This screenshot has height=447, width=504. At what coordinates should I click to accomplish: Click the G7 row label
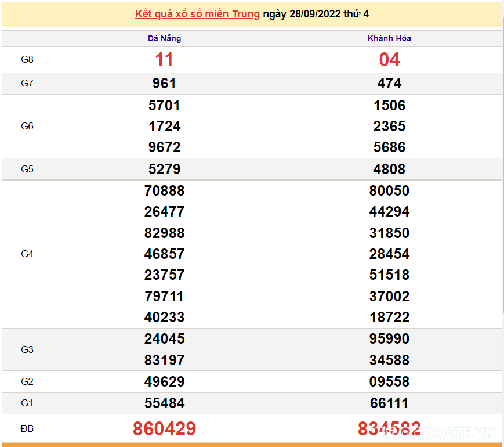pos(27,83)
